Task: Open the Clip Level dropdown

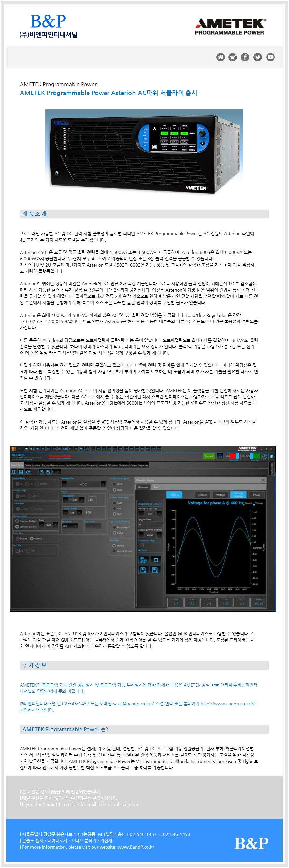Action: point(93,526)
